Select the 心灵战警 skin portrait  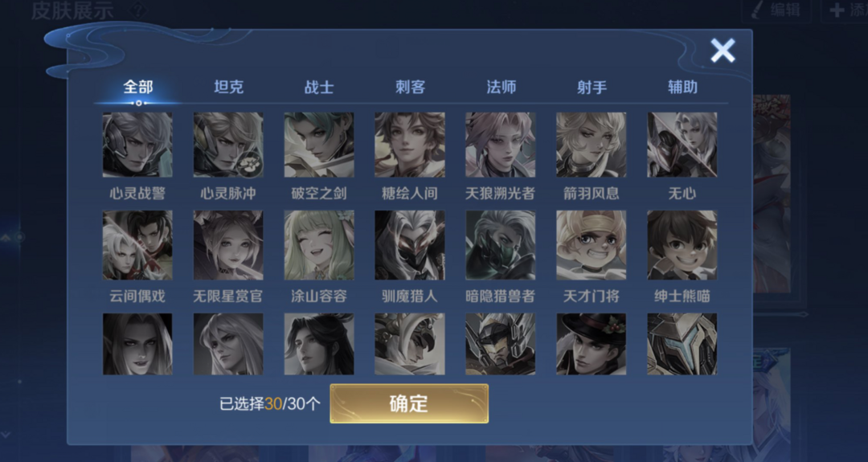coord(137,145)
